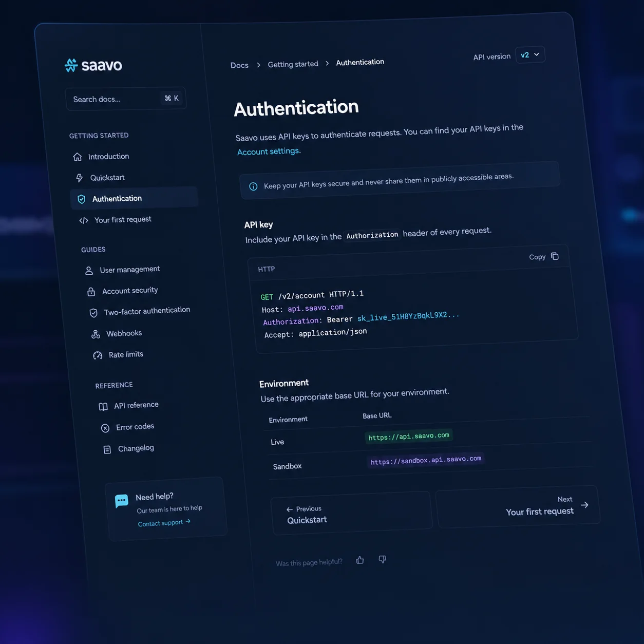
Task: Click the api.saavo.com host value in code
Action: (315, 308)
